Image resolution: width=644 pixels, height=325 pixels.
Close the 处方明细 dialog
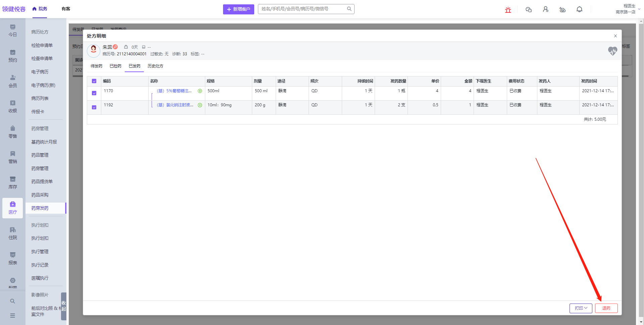(x=615, y=36)
